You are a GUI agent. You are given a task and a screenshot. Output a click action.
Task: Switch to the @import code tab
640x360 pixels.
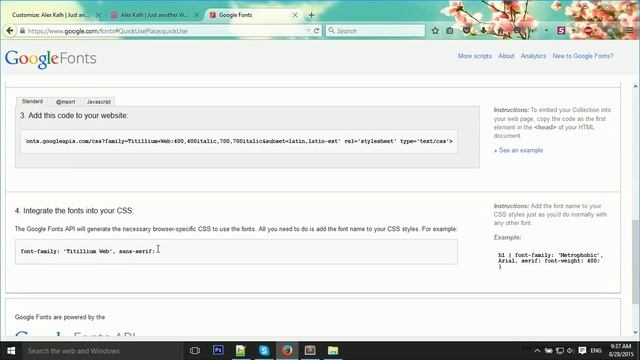[x=65, y=102]
